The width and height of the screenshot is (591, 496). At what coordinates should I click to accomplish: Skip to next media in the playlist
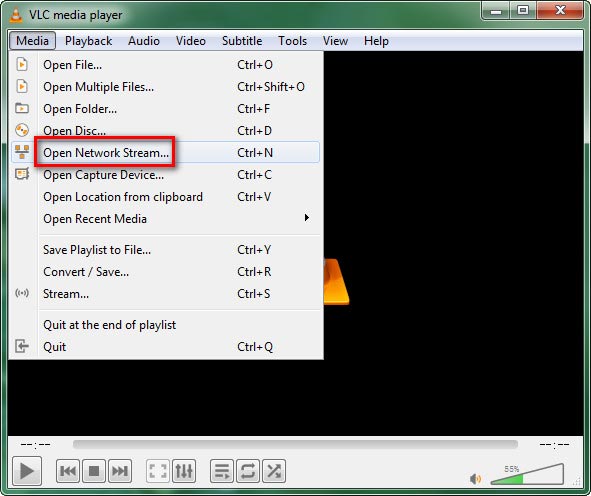point(120,471)
